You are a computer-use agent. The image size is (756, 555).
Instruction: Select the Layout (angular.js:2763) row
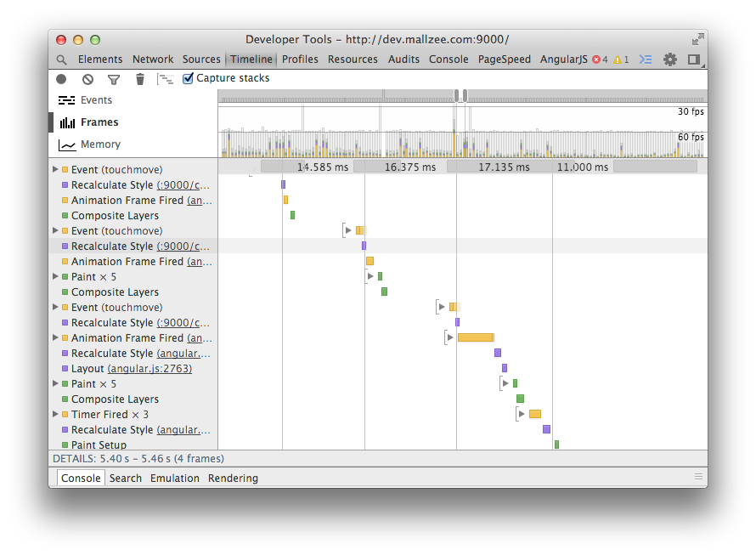point(133,368)
